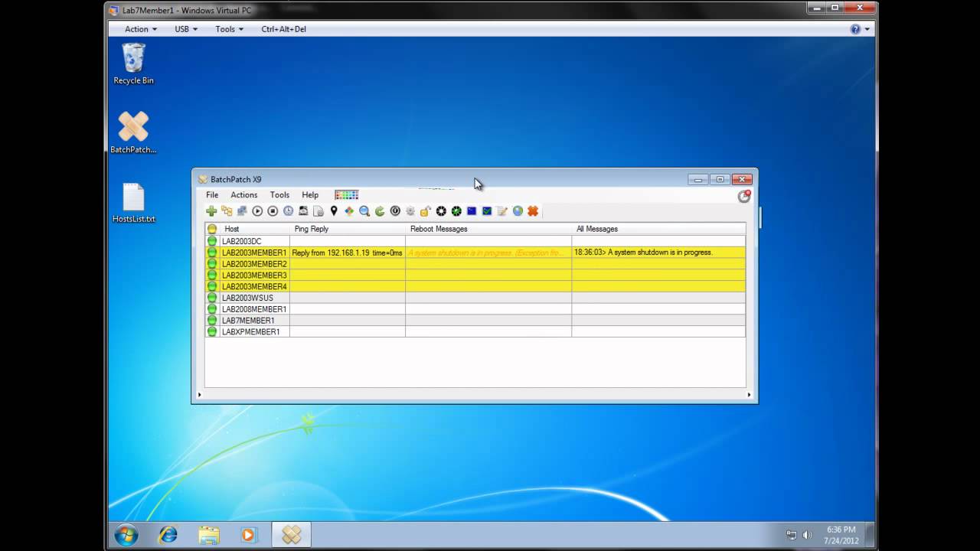Click the circular stop toolbar button
The height and width of the screenshot is (551, 980).
tap(273, 211)
